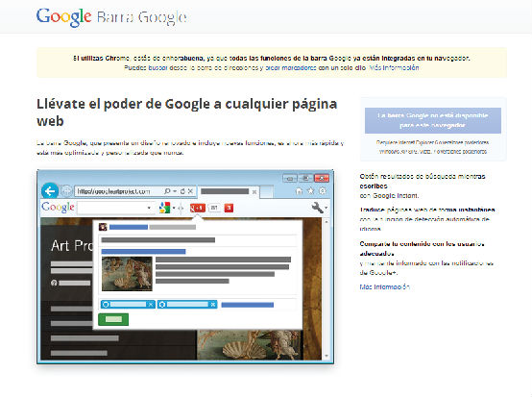Screen dimensions: 532x397
Task: Click the disabled Barra Google download button
Action: coord(433,120)
